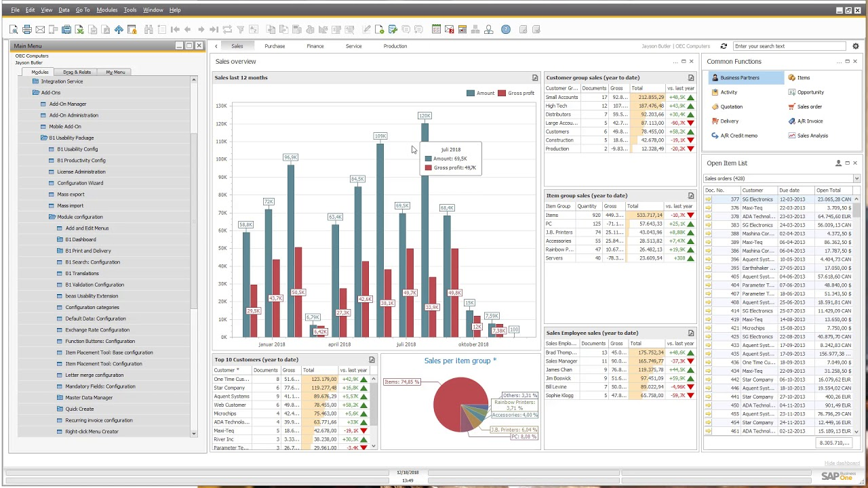This screenshot has width=868, height=488.
Task: Click the Calendar toolbar icon
Action: point(462,29)
